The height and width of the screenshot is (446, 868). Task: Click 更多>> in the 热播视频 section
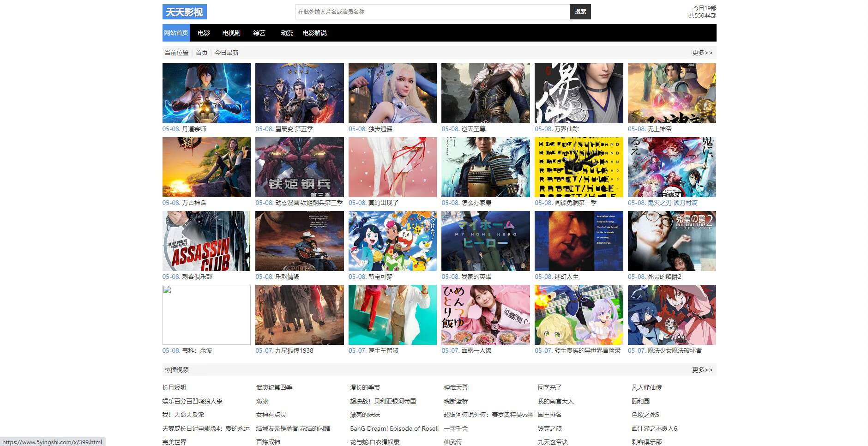point(702,370)
